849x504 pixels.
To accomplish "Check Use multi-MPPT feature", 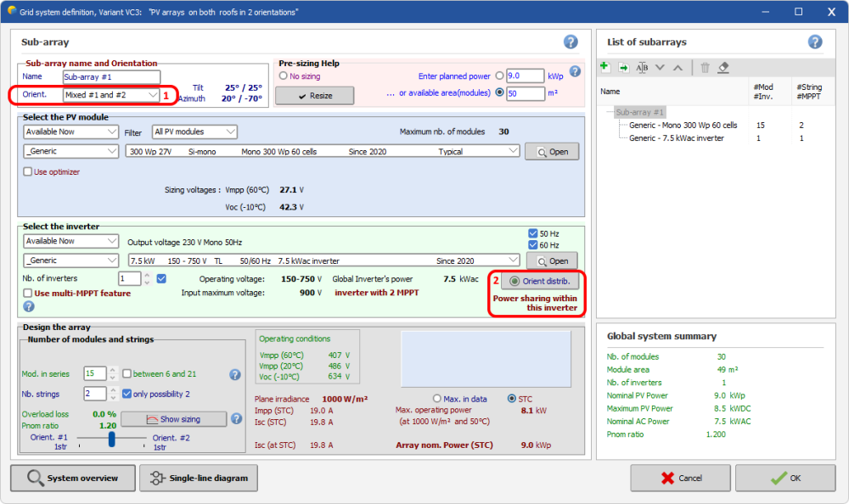I will pyautogui.click(x=28, y=294).
